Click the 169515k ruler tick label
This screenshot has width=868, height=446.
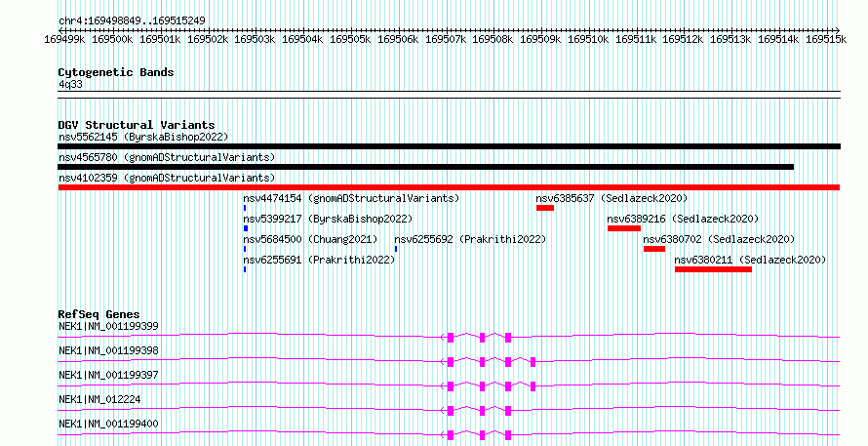[826, 39]
